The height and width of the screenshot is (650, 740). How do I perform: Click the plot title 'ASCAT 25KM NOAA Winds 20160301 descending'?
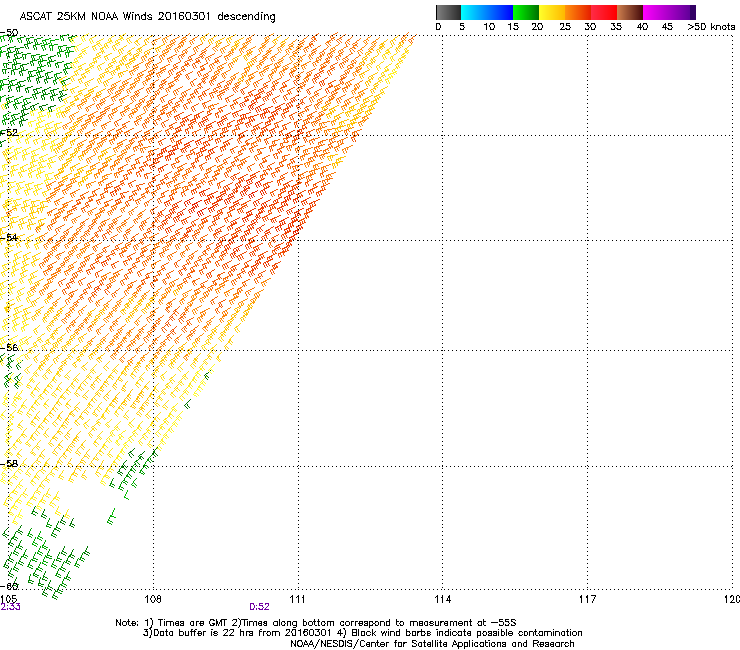pos(147,17)
